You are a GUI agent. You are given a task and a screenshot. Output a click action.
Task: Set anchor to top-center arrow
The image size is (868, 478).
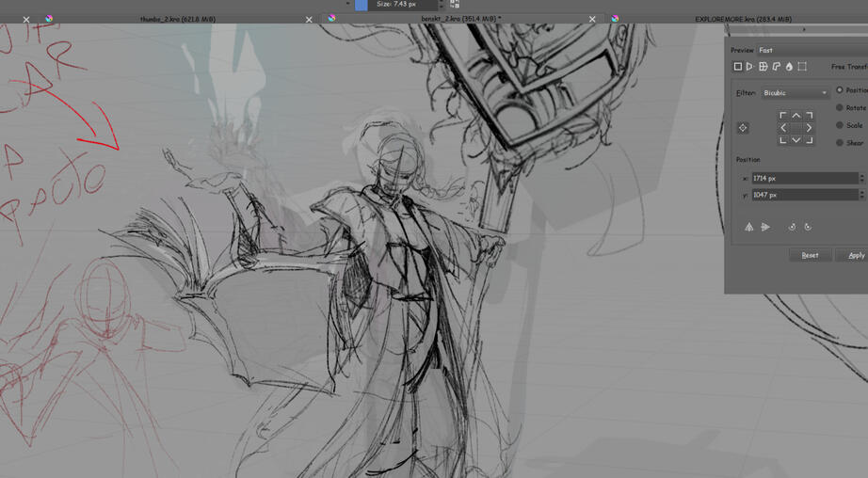[796, 115]
